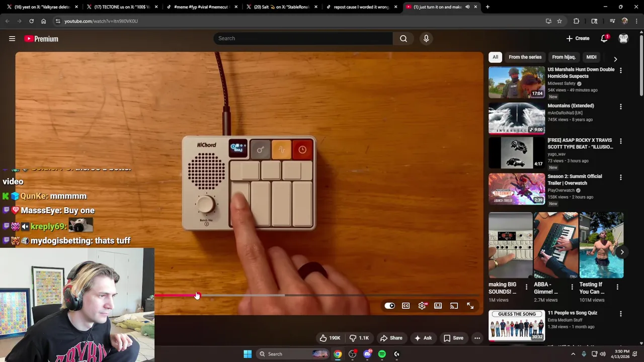Open options for Overwatch Season 2 trailer
Viewport: 644px width, 362px height.
pos(620,177)
